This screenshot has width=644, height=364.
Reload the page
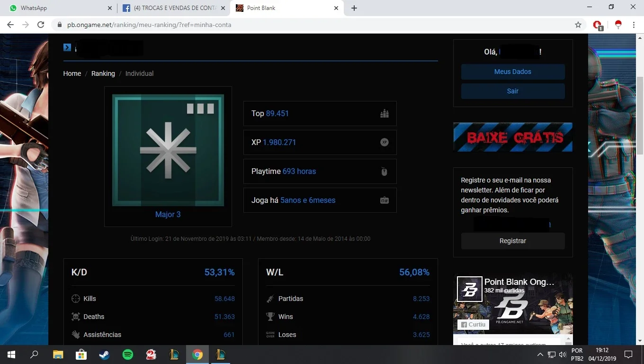coord(41,25)
